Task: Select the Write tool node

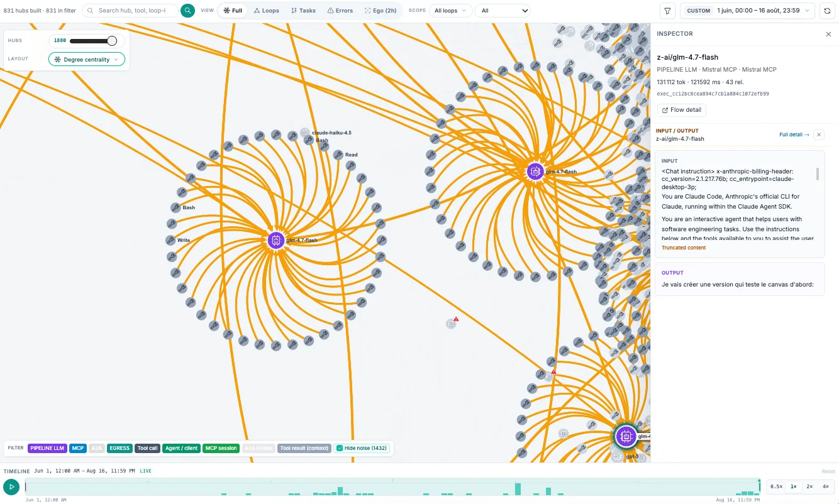Action: coord(170,240)
